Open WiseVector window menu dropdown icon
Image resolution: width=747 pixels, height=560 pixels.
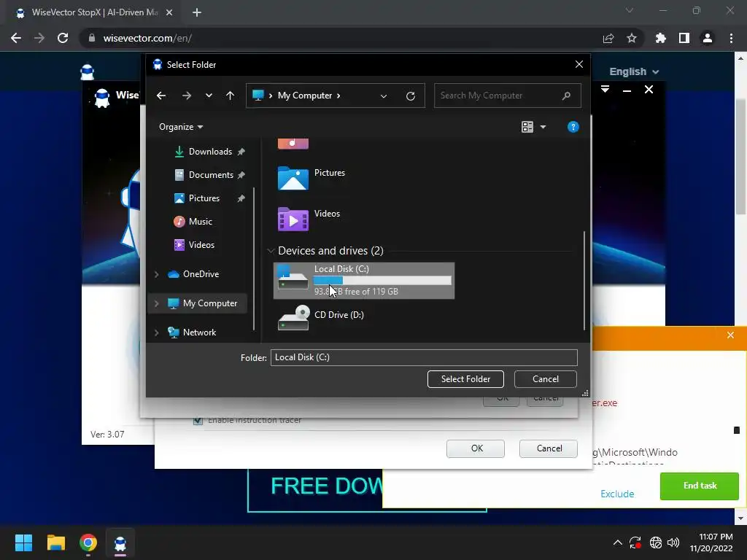point(605,90)
